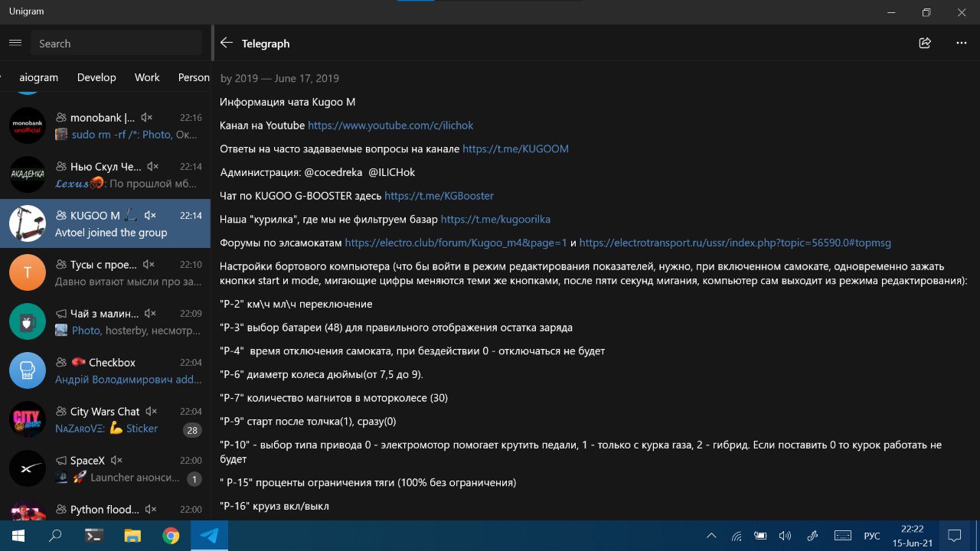
Task: Switch to the Person folder tab
Action: click(194, 77)
